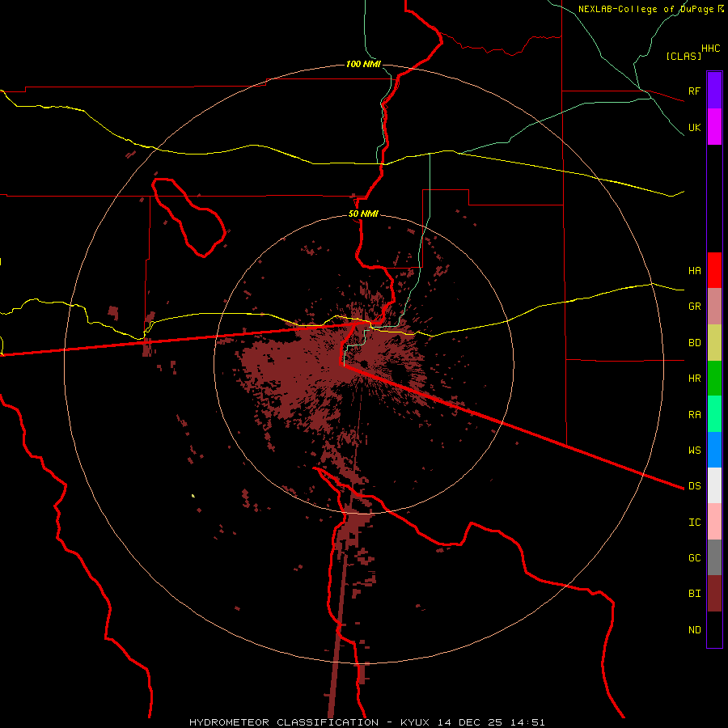Click the HR legend label
This screenshot has height=728, width=728.
click(694, 379)
